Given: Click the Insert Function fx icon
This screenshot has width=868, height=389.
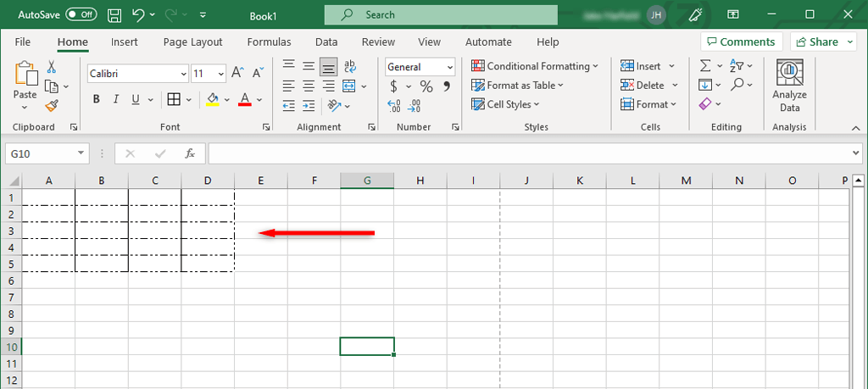Looking at the screenshot, I should coord(190,153).
